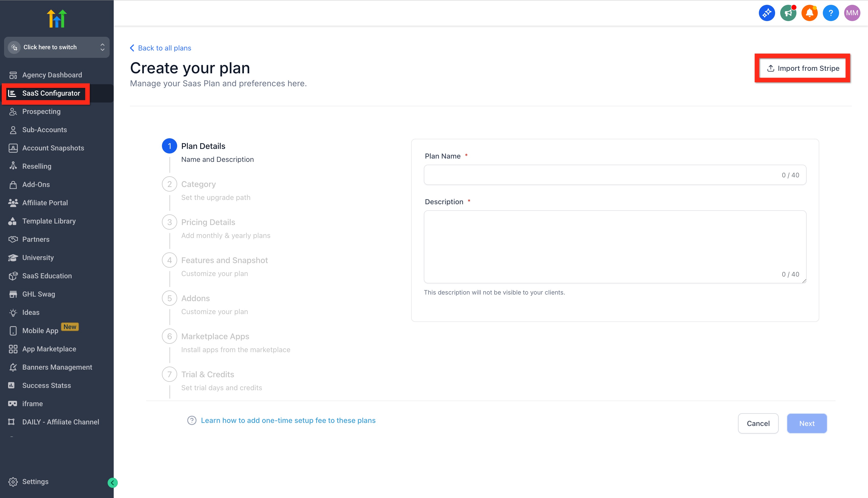Collapse sidebar with green arrow button

(x=113, y=483)
